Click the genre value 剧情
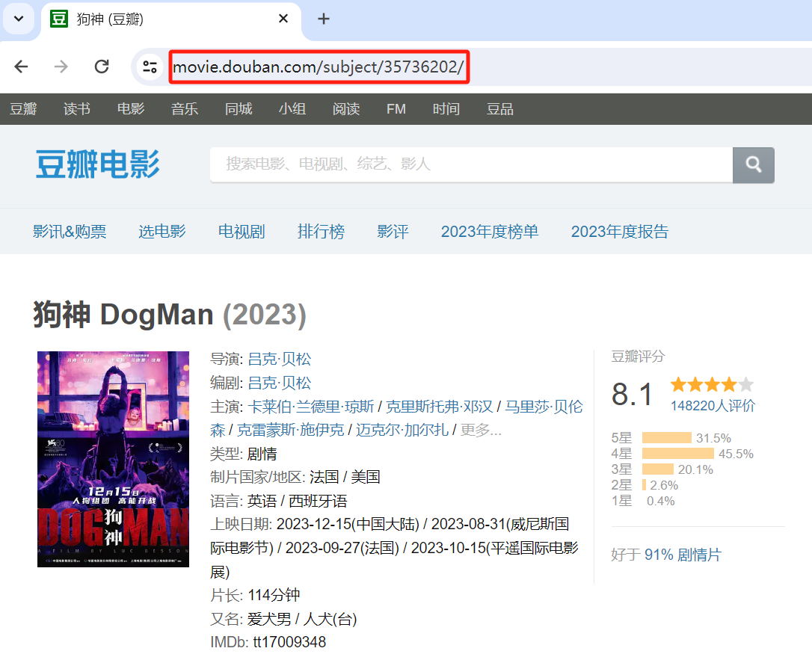Screen dimensions: 812x660 point(262,454)
